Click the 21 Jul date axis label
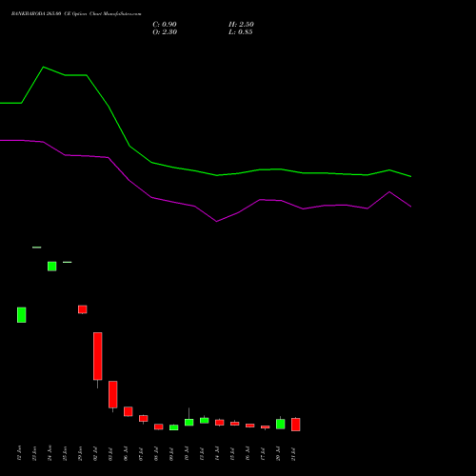The width and height of the screenshot is (476, 476). point(293,454)
